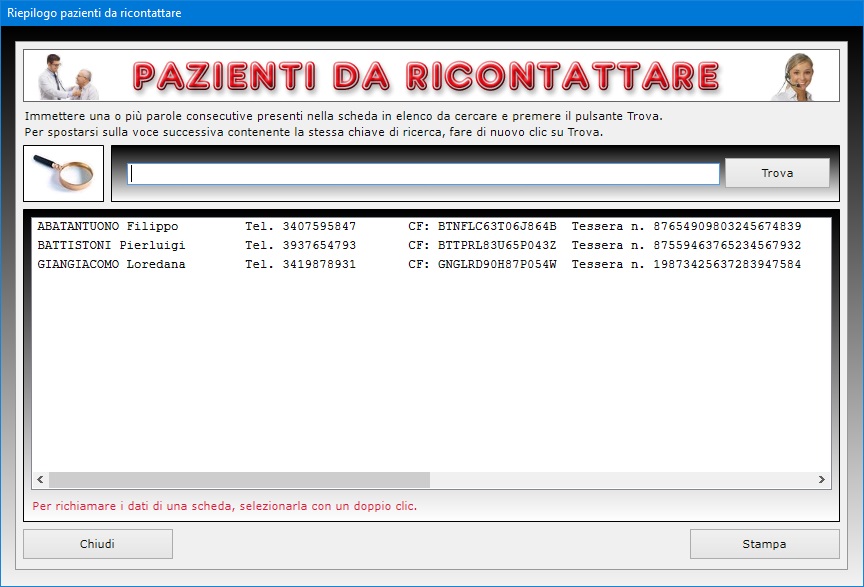Click the window title Riepilogo pazienti da ricontattare
This screenshot has width=864, height=587.
pyautogui.click(x=94, y=13)
